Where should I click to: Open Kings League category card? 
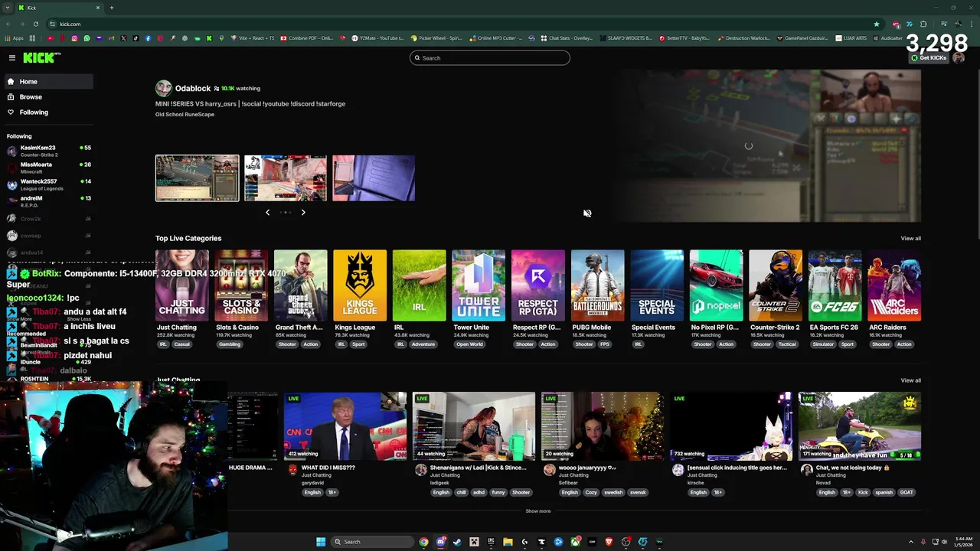coord(360,285)
